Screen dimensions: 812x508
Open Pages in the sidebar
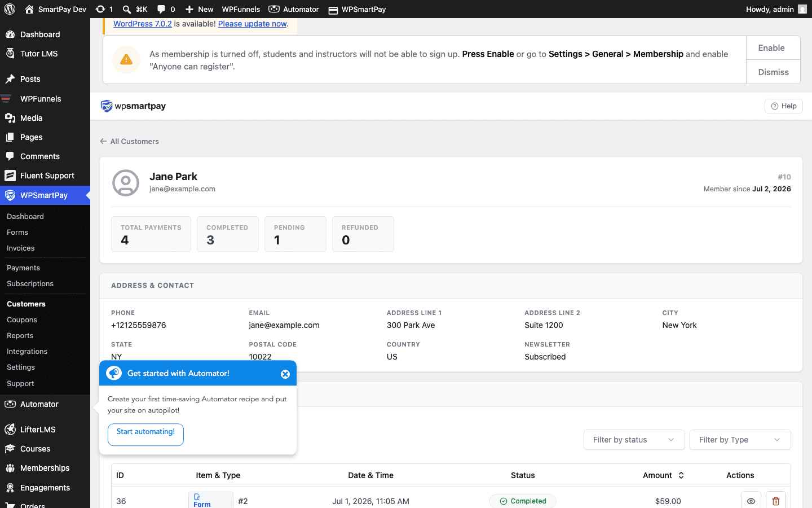(x=45, y=137)
